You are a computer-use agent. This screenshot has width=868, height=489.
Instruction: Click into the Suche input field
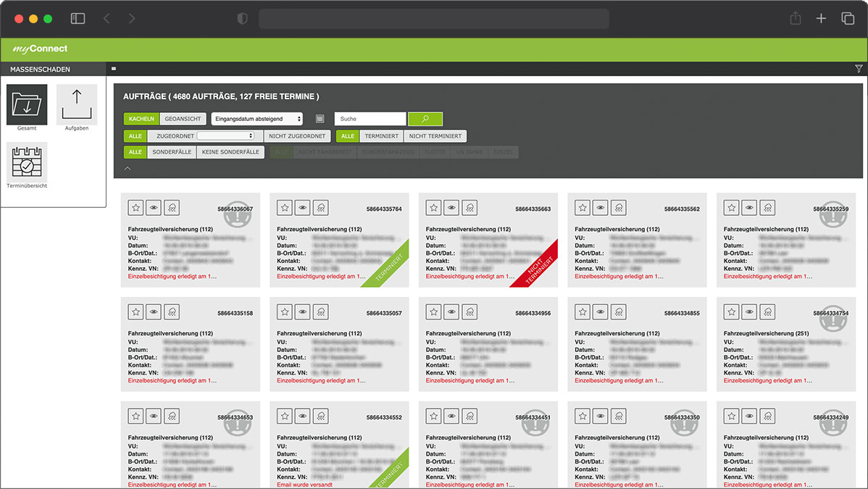(x=370, y=119)
